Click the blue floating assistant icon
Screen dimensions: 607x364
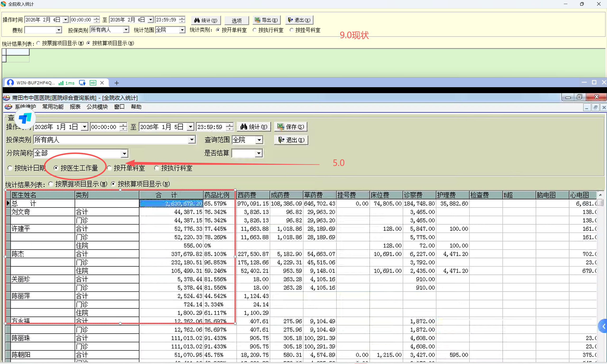click(x=25, y=118)
